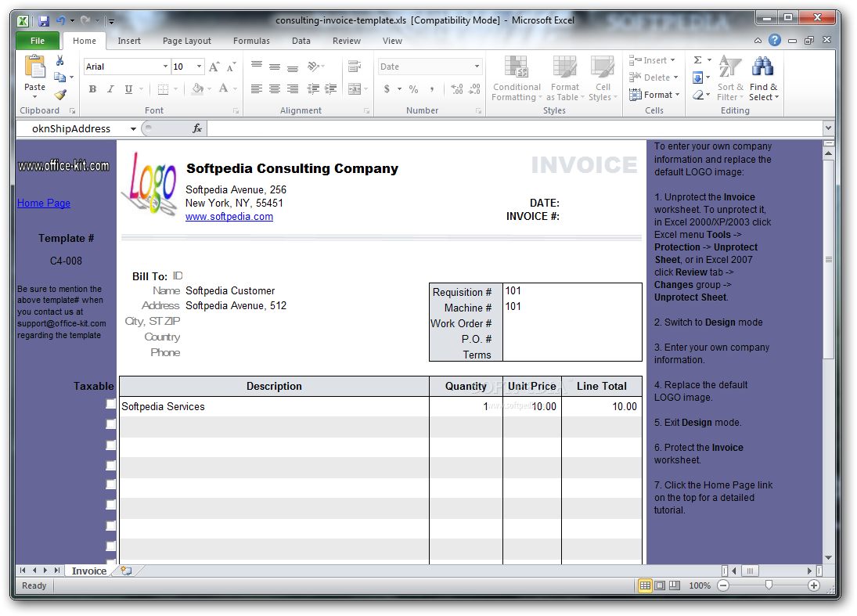Expand the Name Box dropdown
This screenshot has height=616, width=857.
[133, 129]
